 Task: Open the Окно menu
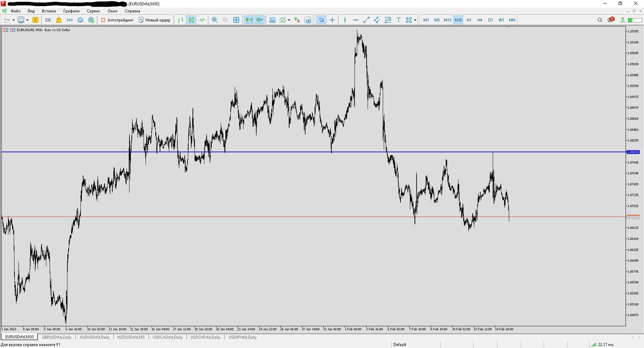pyautogui.click(x=112, y=11)
